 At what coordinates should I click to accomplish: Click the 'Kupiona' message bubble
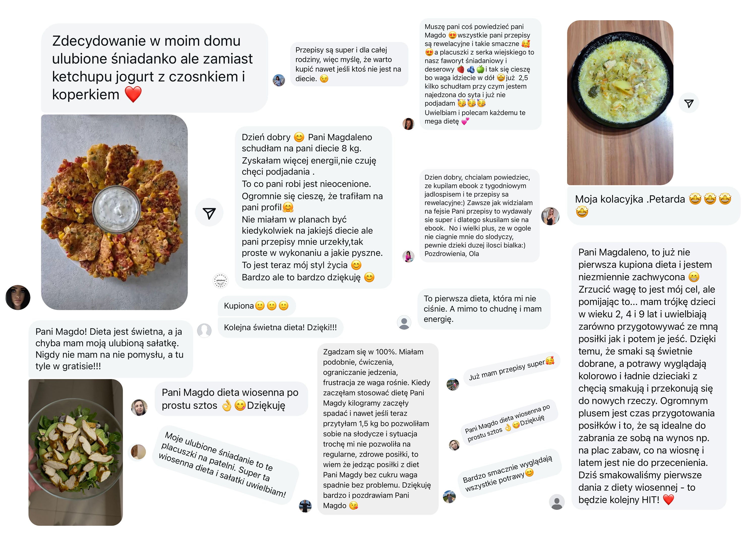coord(257,306)
